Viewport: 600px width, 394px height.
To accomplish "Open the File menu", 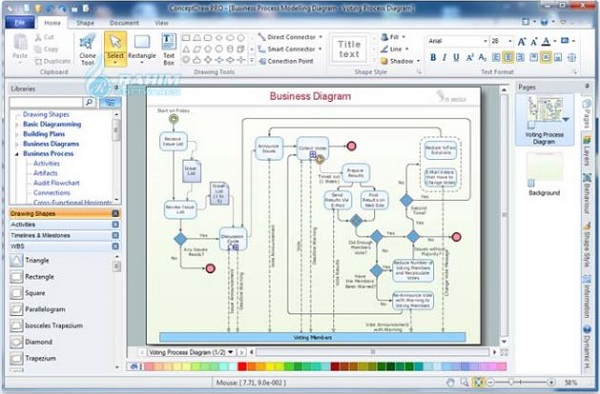I will pos(20,23).
